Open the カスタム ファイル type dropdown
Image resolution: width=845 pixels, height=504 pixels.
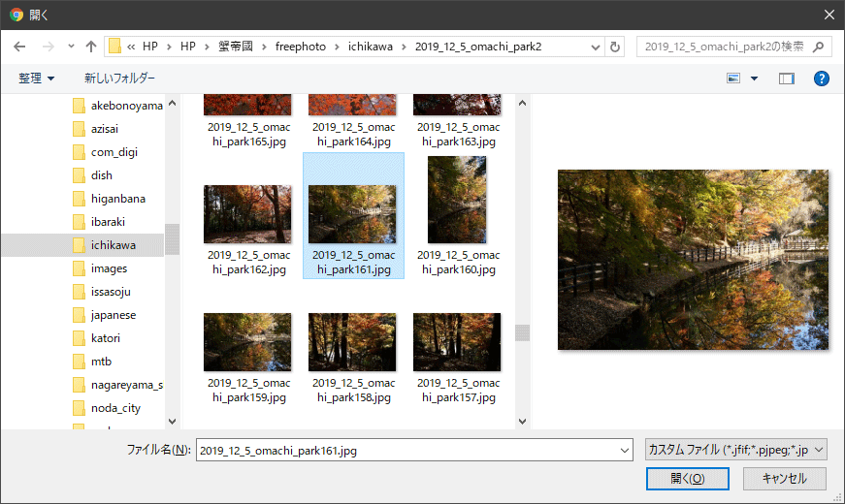tap(736, 450)
